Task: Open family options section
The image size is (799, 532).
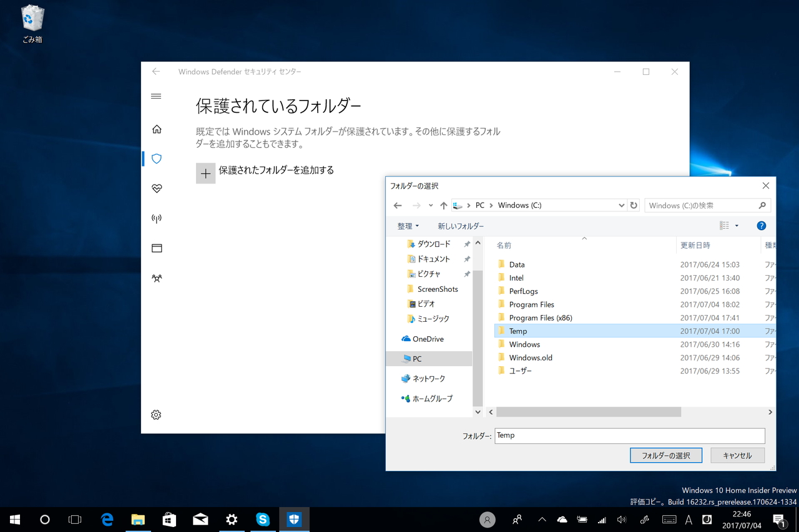Action: (x=155, y=278)
